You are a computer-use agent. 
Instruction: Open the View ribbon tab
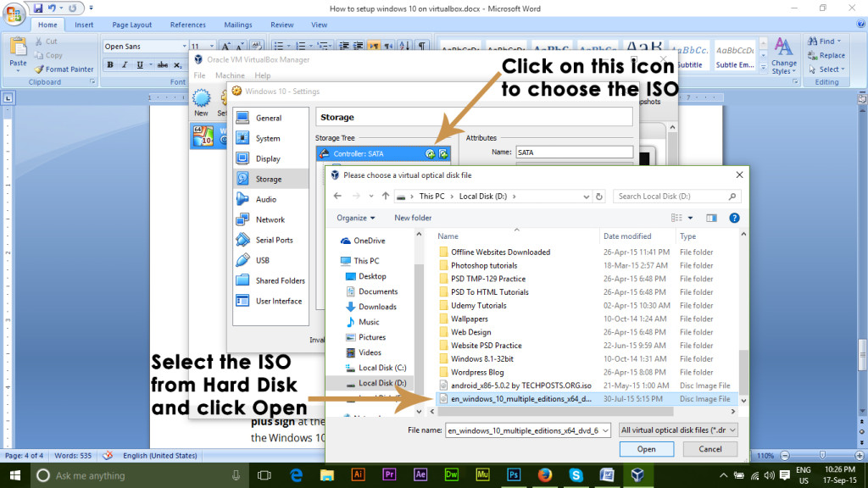coord(319,25)
